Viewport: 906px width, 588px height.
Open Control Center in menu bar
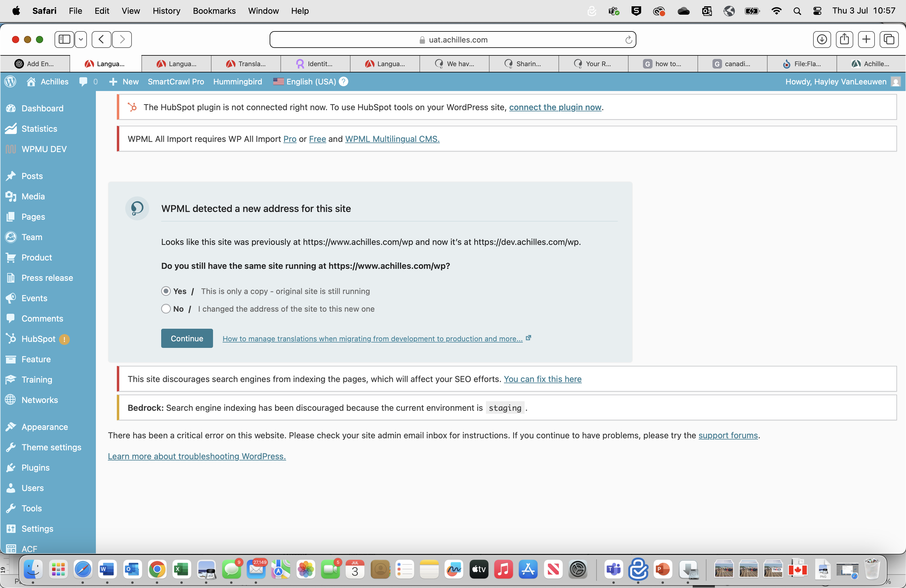point(817,11)
